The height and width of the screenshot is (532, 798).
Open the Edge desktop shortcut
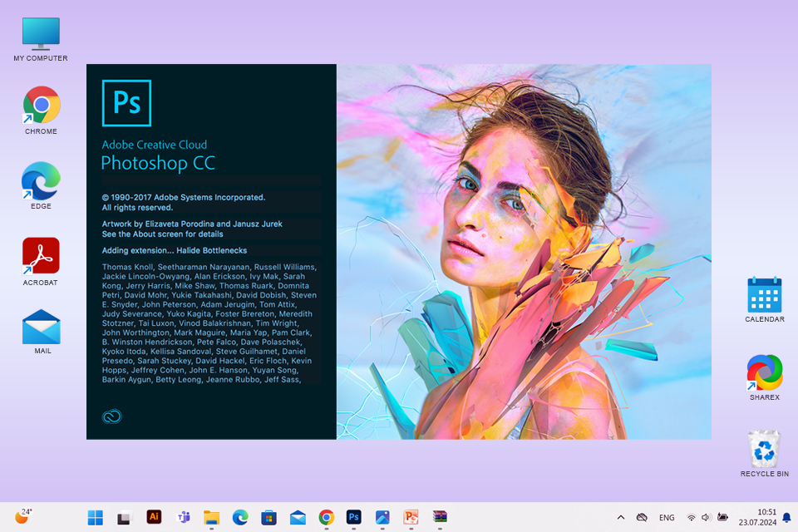pyautogui.click(x=41, y=185)
